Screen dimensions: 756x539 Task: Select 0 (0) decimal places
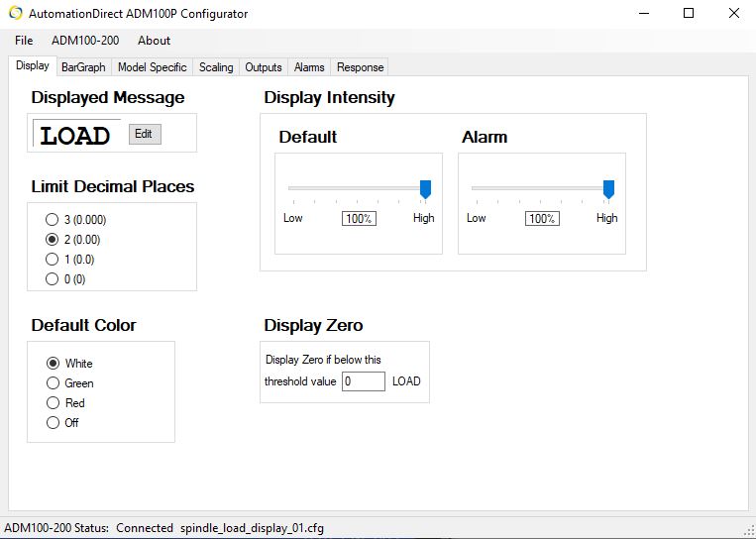click(65, 279)
